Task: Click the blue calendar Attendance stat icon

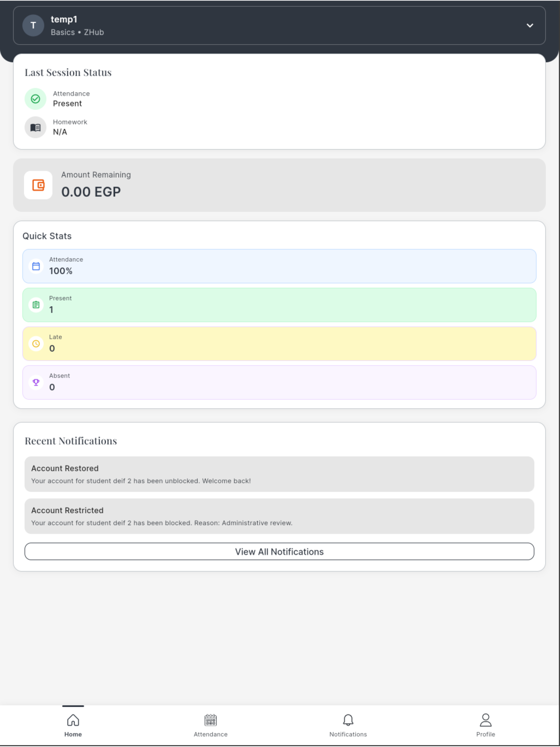Action: [36, 266]
